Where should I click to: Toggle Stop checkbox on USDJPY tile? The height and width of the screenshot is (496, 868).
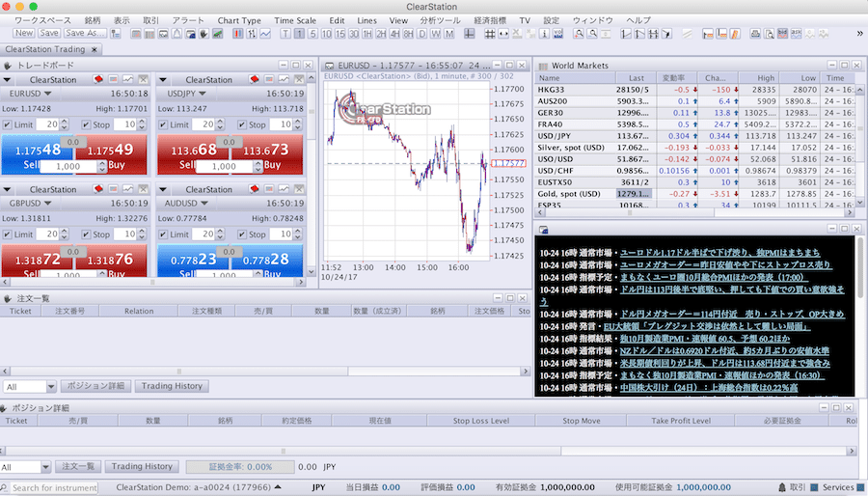tap(242, 124)
